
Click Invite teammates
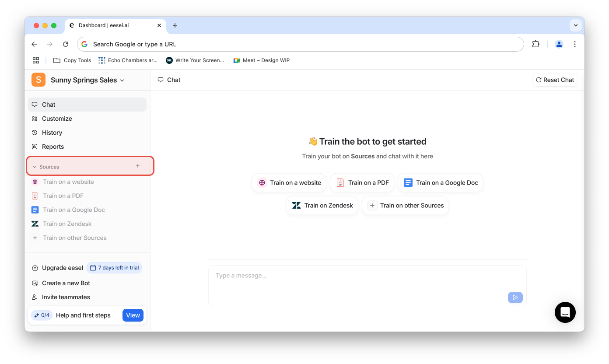point(61,297)
